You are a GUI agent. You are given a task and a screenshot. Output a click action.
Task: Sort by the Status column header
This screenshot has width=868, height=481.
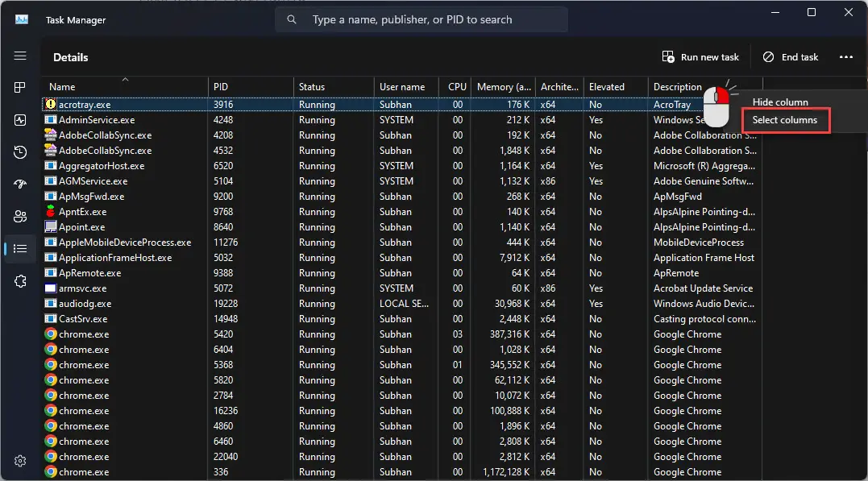click(334, 86)
